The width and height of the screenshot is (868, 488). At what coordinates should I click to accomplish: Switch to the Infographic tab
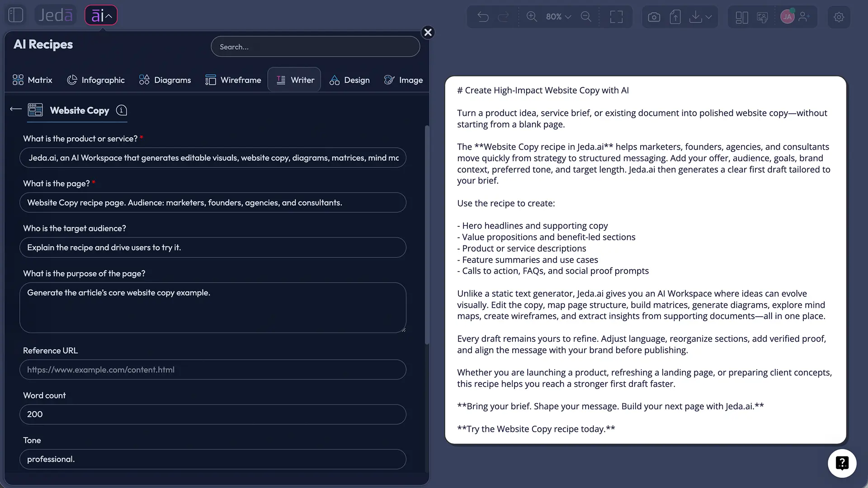[x=96, y=80]
